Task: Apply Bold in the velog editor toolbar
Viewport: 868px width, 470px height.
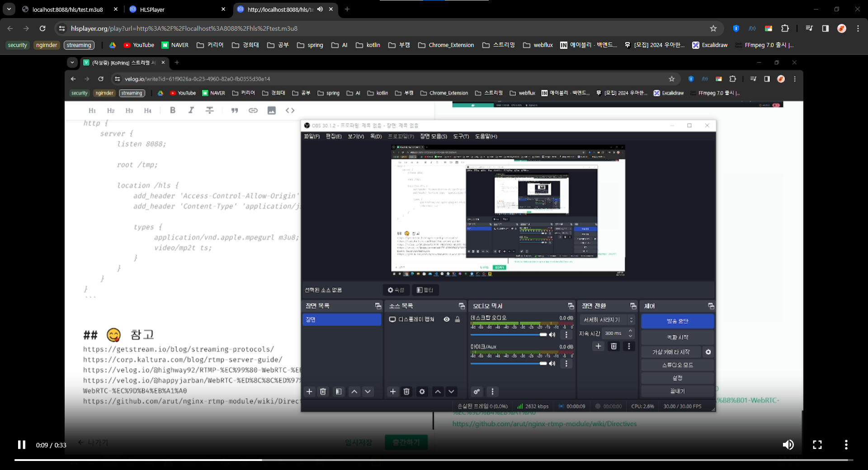Action: [x=173, y=110]
